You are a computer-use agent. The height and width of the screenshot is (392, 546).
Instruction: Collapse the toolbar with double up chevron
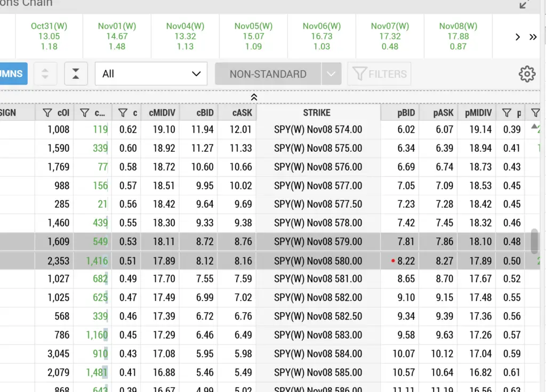click(254, 97)
